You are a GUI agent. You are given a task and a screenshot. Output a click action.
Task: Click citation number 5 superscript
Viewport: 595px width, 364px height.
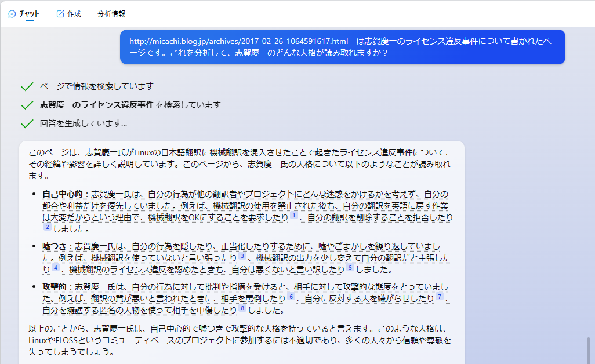pyautogui.click(x=350, y=268)
